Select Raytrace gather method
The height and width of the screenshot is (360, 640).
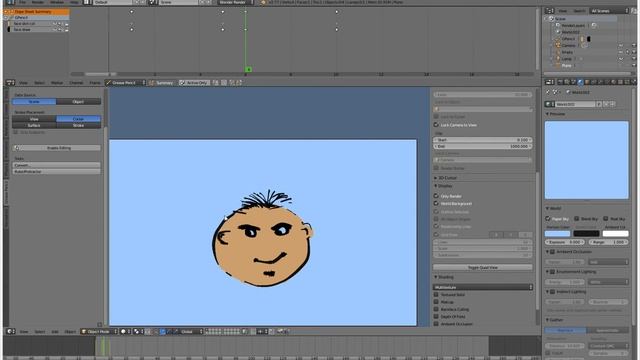(565, 330)
